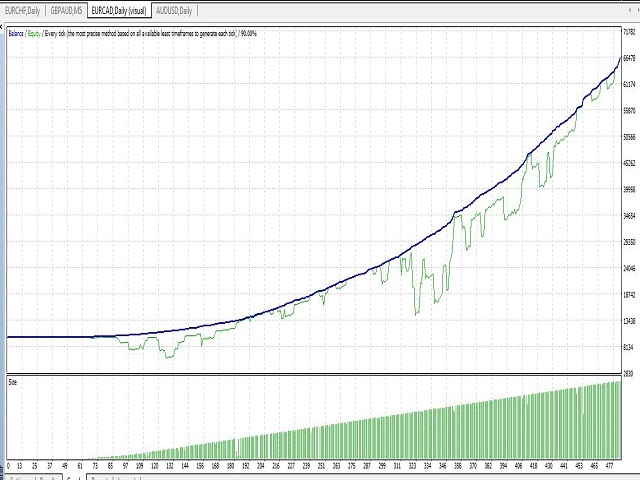
Task: Click the 2830 value on vertical axis
Action: point(628,373)
